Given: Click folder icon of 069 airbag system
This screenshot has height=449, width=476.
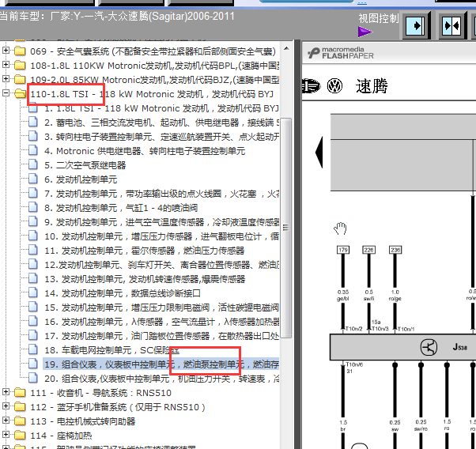Looking at the screenshot, I should (x=20, y=51).
